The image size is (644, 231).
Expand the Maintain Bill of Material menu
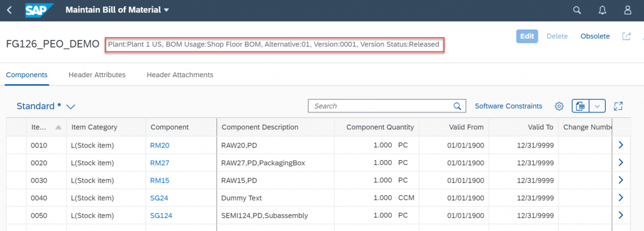coord(166,10)
